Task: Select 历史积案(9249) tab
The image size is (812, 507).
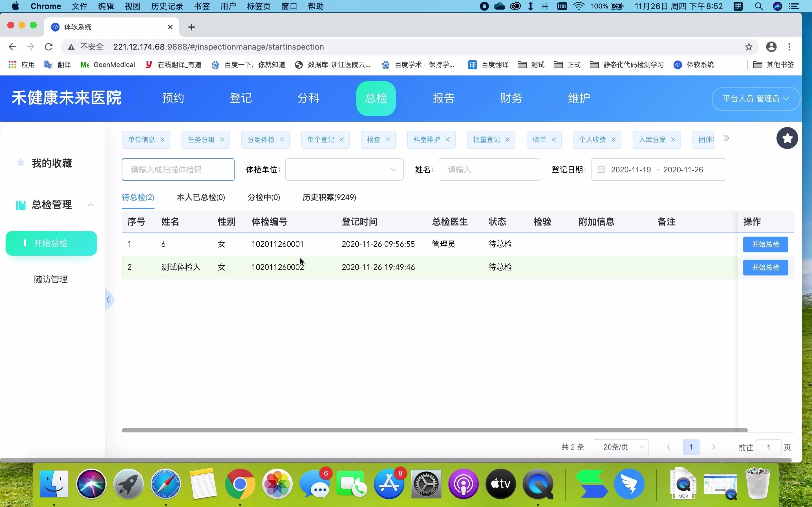Action: point(328,197)
